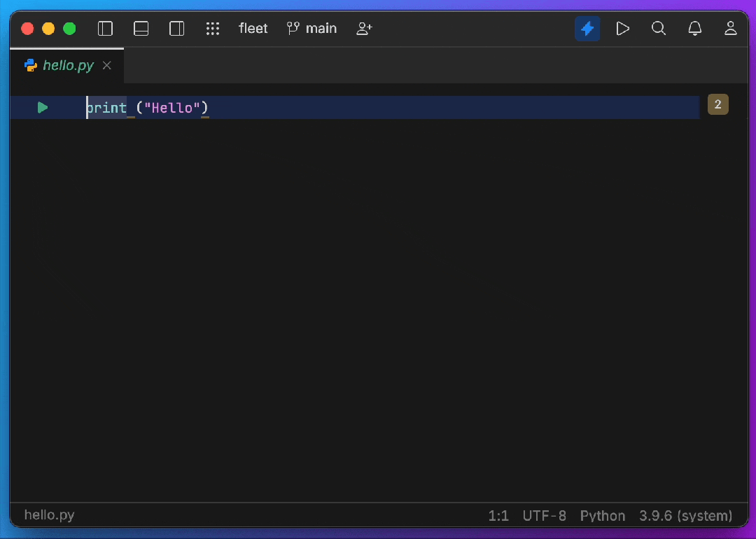The image size is (756, 539).
Task: Open the user account icon
Action: pyautogui.click(x=731, y=29)
